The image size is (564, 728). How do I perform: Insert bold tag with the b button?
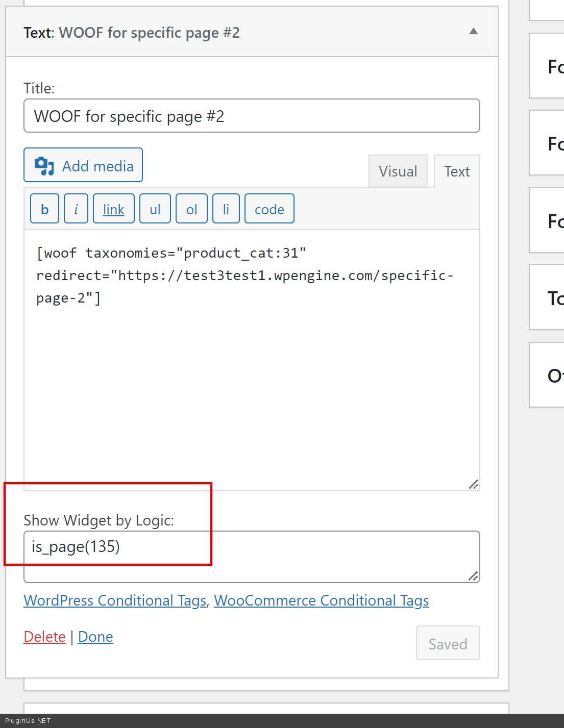coord(45,209)
